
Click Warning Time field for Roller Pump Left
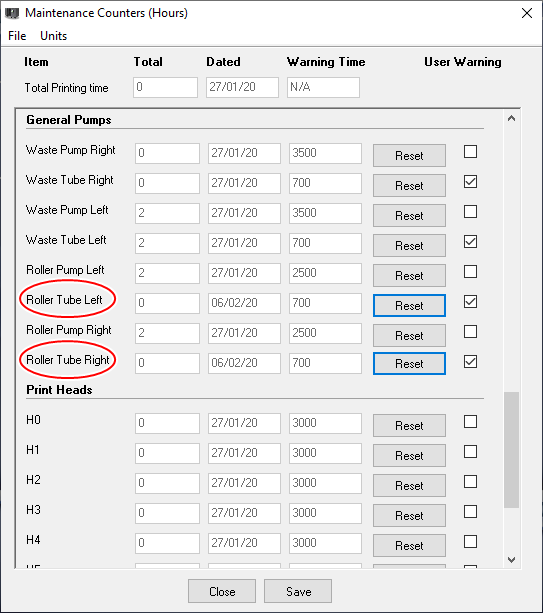point(325,273)
